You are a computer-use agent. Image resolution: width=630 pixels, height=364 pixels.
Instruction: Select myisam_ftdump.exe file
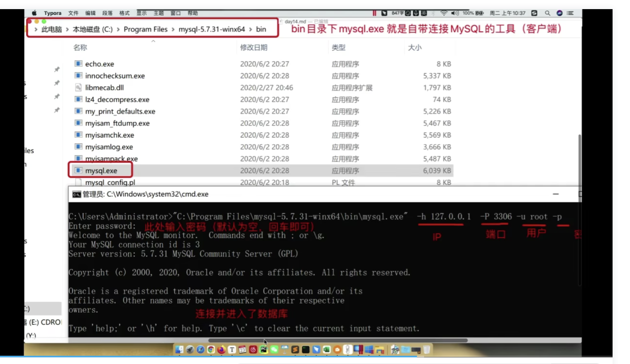(x=117, y=123)
